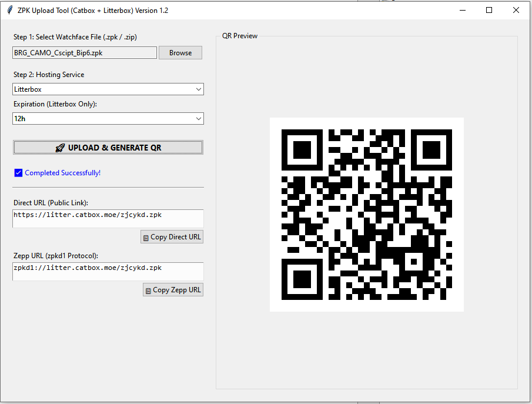Click the Step 2: Hosting Service label
532x404 pixels.
click(x=49, y=75)
